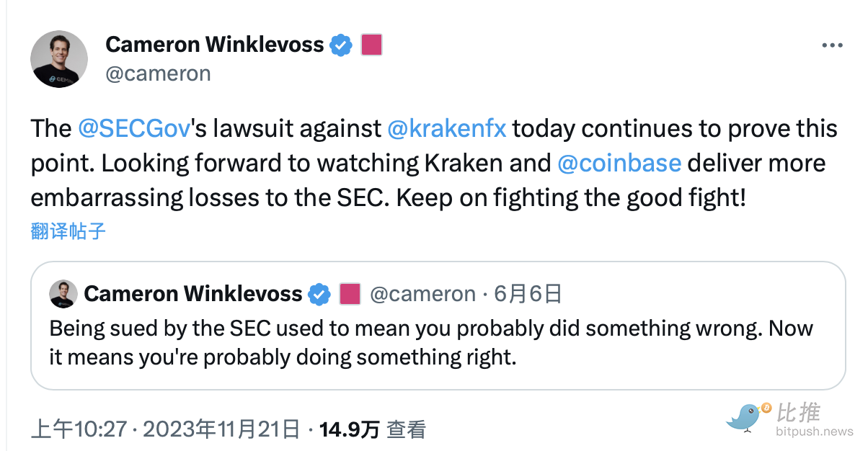Open the @SECGov mention link
Viewport: 868px width, 451px height.
point(134,129)
